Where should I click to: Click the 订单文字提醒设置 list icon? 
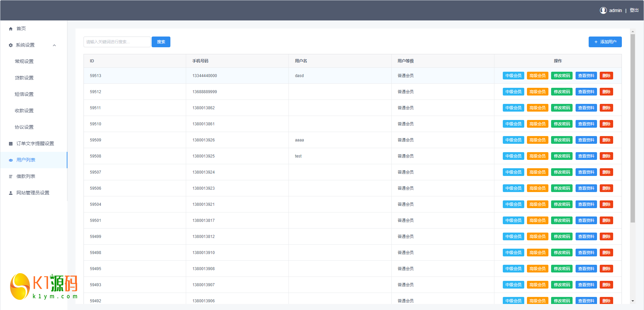pyautogui.click(x=11, y=144)
